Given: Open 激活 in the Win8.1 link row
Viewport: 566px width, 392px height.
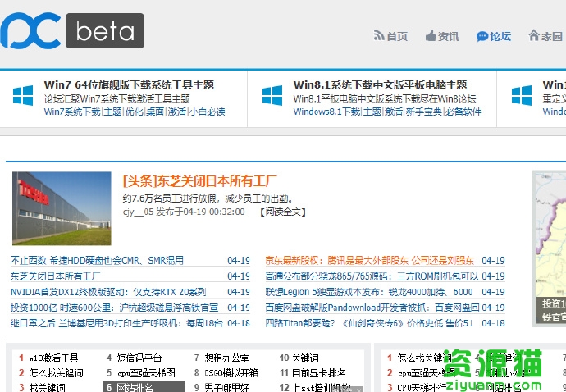Looking at the screenshot, I should point(394,112).
